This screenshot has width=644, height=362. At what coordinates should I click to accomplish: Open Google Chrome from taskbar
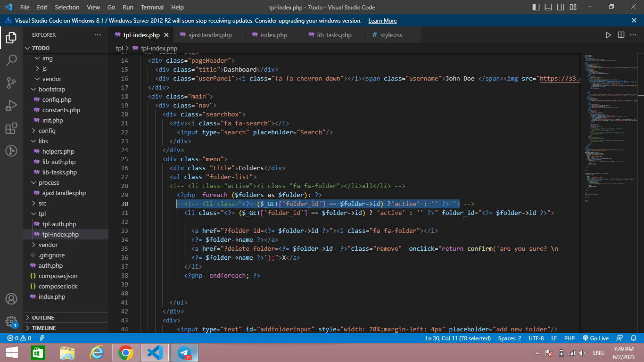[125, 353]
